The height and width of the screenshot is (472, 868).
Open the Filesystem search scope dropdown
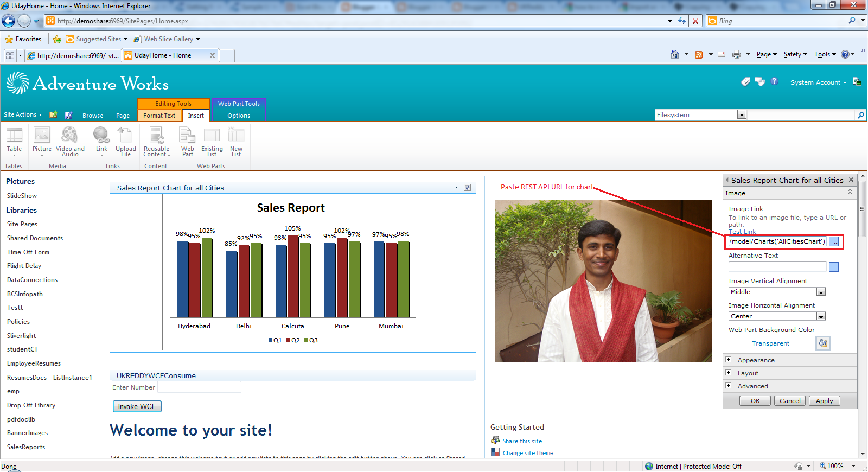coord(742,114)
